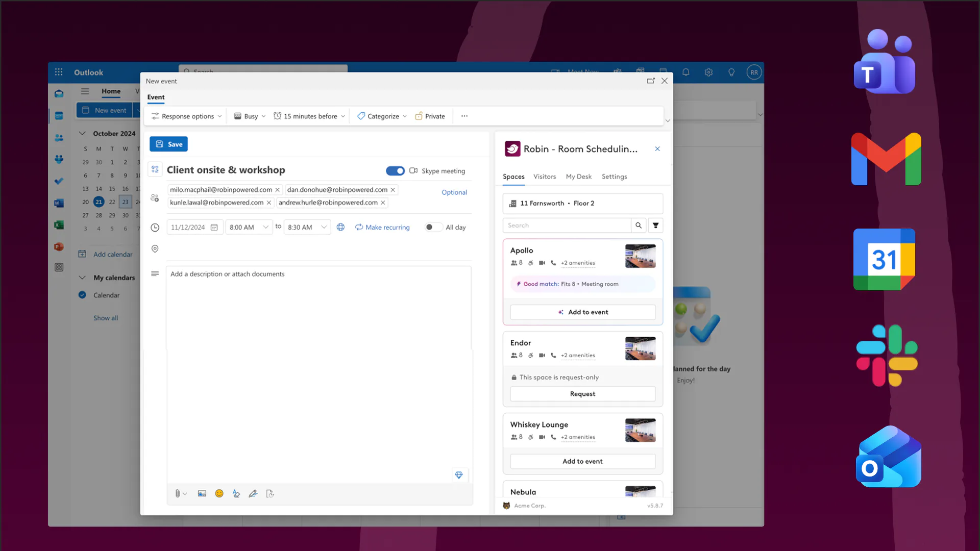Open the time zone globe icon
Viewport: 980px width, 551px height.
click(340, 227)
